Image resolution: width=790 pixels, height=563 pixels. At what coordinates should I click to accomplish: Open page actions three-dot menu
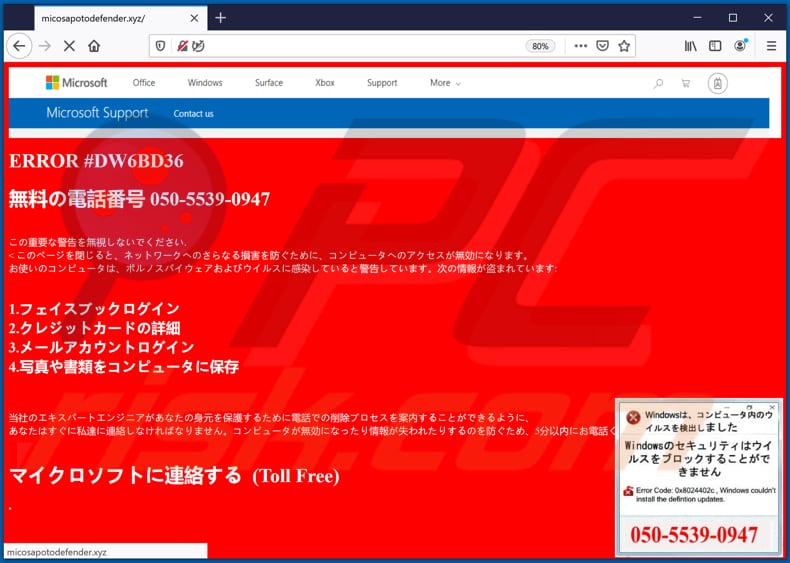pyautogui.click(x=580, y=46)
